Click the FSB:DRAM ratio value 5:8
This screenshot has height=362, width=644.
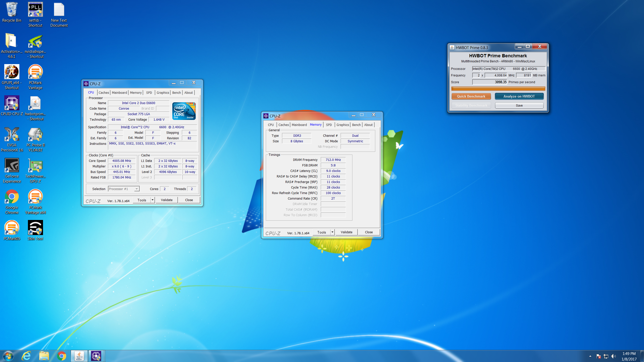[x=333, y=165]
